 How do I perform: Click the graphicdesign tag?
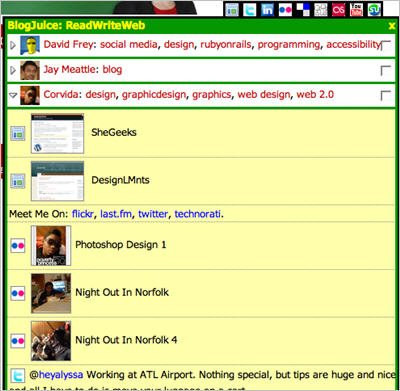click(x=154, y=94)
